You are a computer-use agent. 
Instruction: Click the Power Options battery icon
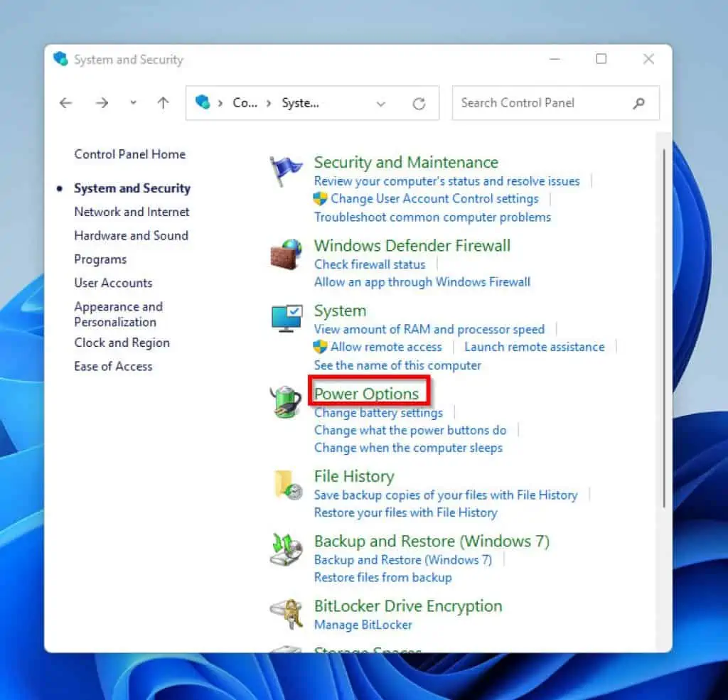click(285, 402)
